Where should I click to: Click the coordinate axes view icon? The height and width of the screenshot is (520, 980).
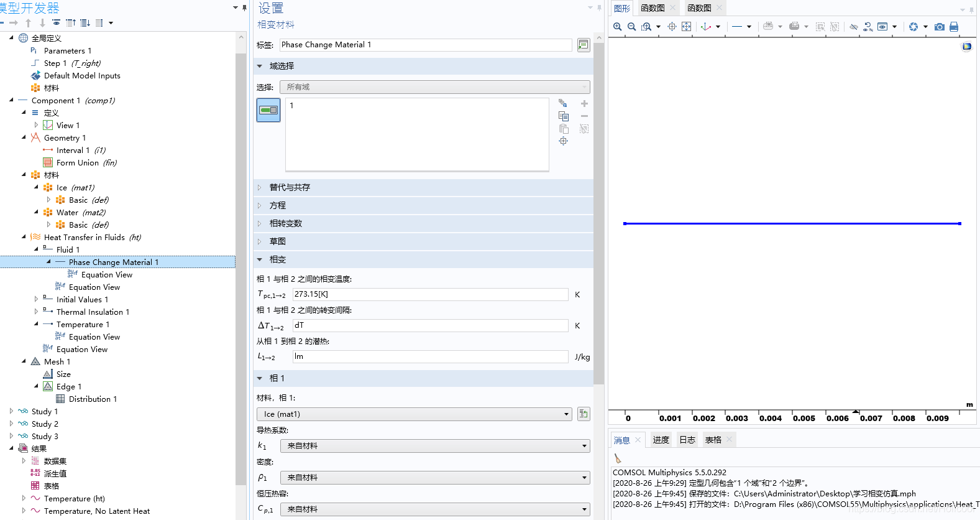(x=706, y=27)
